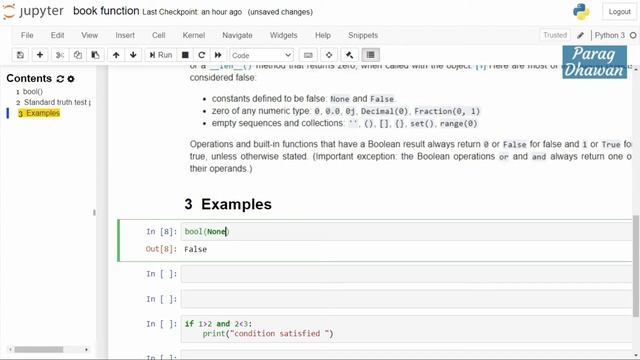Paste cells below icon
Image resolution: width=640 pixels, height=360 pixels.
pyautogui.click(x=95, y=55)
